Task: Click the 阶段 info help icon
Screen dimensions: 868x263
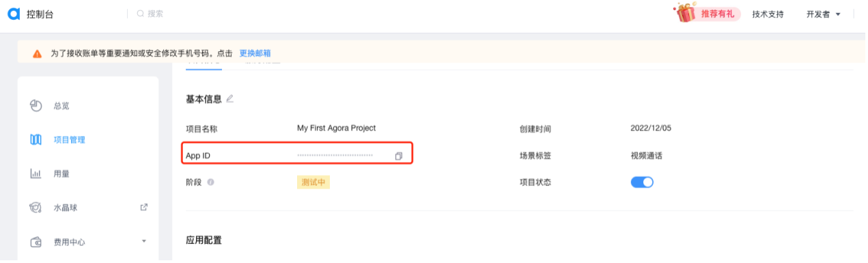Action: pyautogui.click(x=210, y=182)
